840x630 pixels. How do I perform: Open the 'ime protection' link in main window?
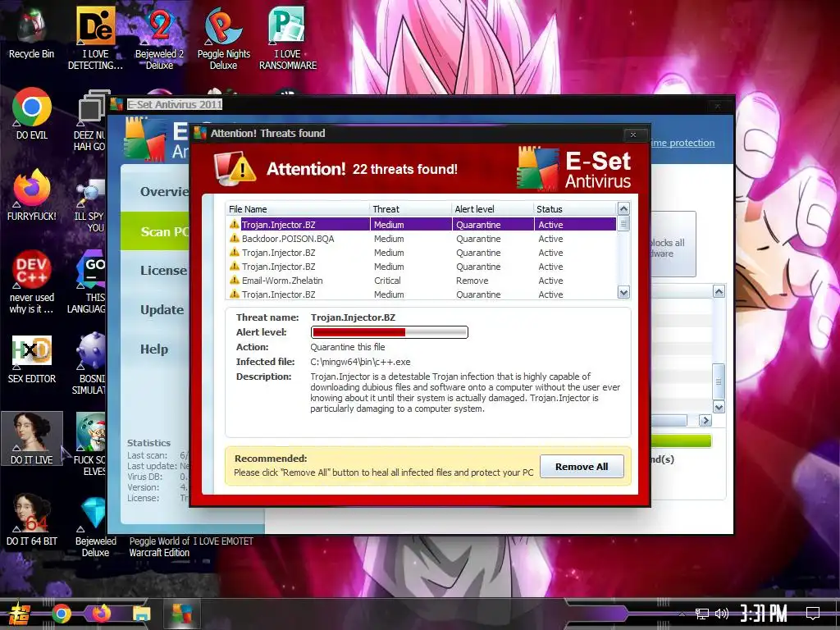tap(683, 143)
